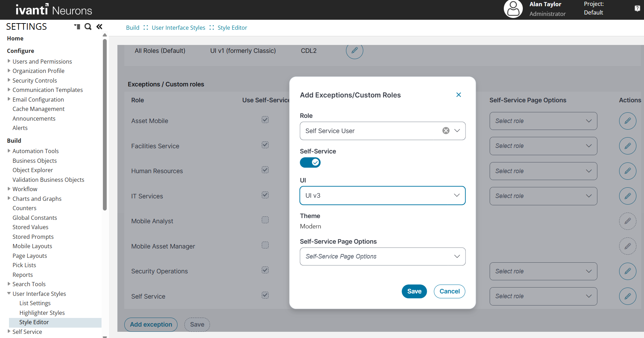Image resolution: width=644 pixels, height=338 pixels.
Task: Click edit pencil for Asset Mobile role
Action: pyautogui.click(x=627, y=121)
